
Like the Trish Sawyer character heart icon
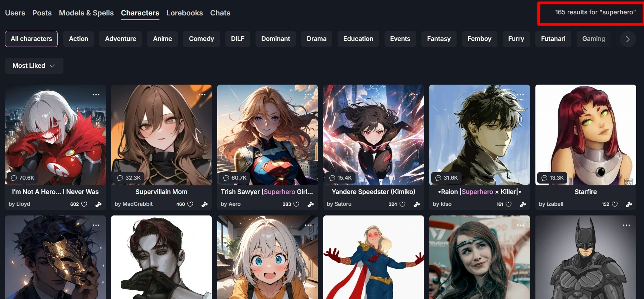296,204
